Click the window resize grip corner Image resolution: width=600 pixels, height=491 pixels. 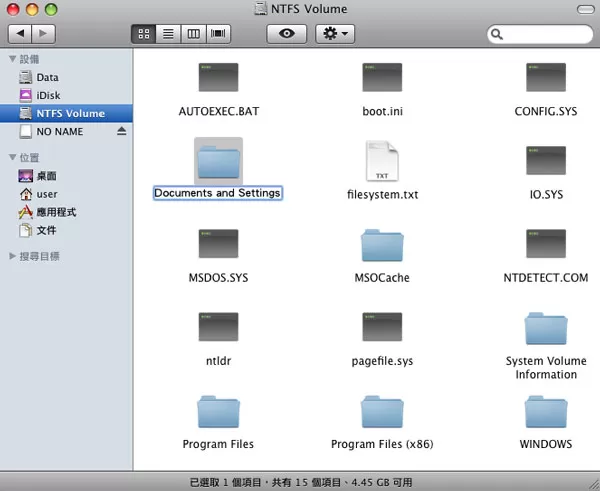point(594,485)
